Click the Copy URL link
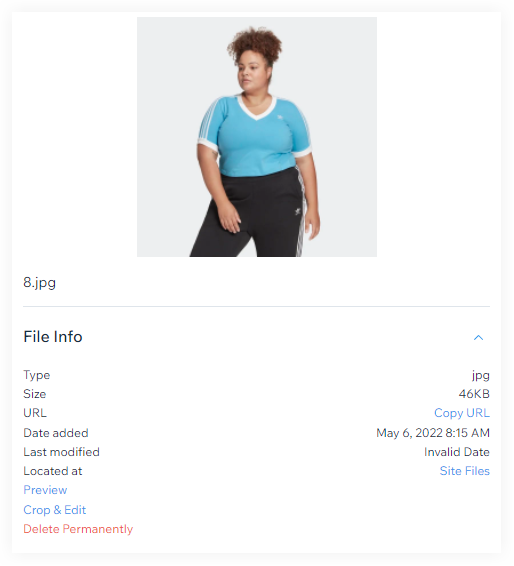Image resolution: width=514 pixels, height=566 pixels. 462,413
